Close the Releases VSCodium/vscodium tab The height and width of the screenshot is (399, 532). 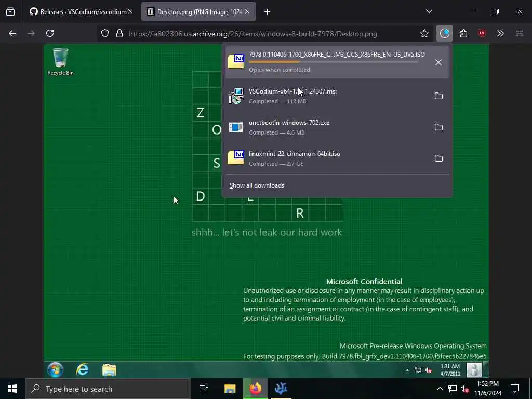pyautogui.click(x=130, y=12)
